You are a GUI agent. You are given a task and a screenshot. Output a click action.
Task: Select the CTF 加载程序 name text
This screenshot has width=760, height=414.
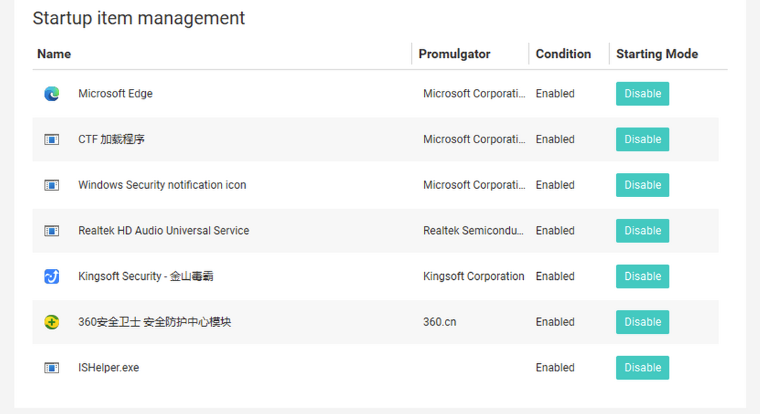pos(111,140)
